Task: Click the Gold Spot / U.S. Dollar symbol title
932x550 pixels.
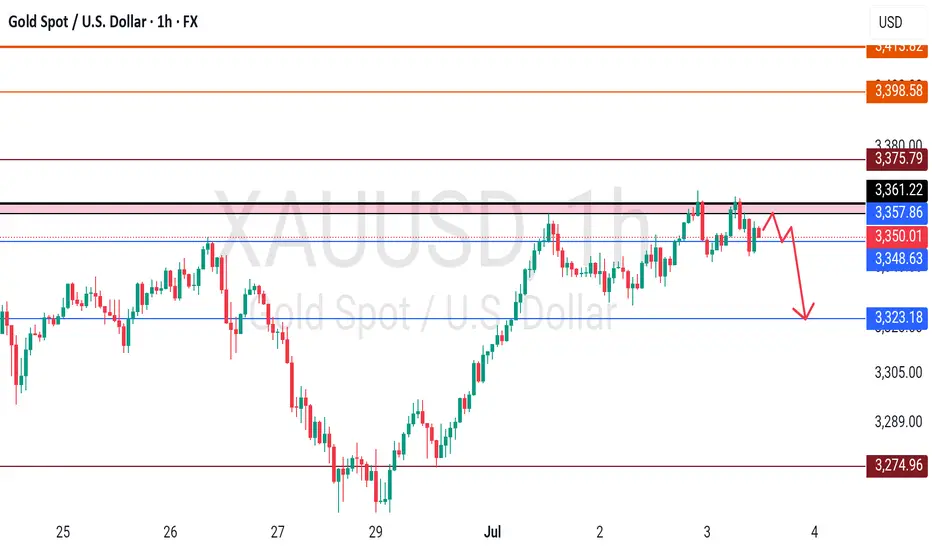Action: tap(77, 22)
